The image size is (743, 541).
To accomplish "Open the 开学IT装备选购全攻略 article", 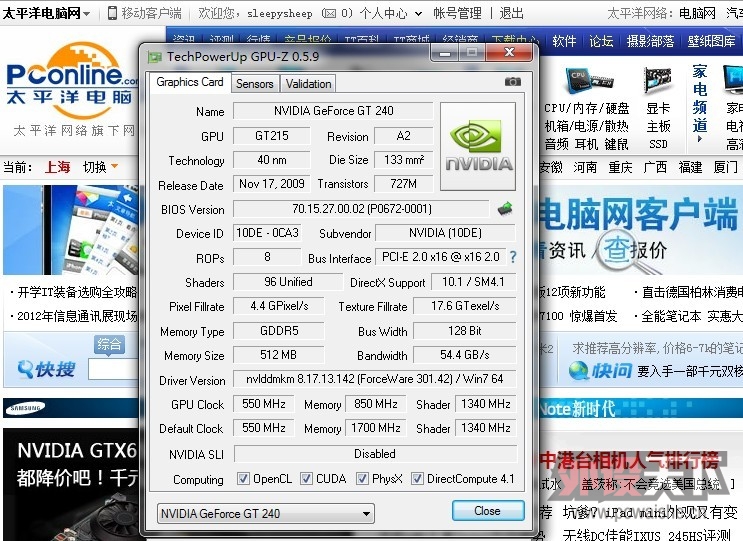I will pyautogui.click(x=77, y=292).
